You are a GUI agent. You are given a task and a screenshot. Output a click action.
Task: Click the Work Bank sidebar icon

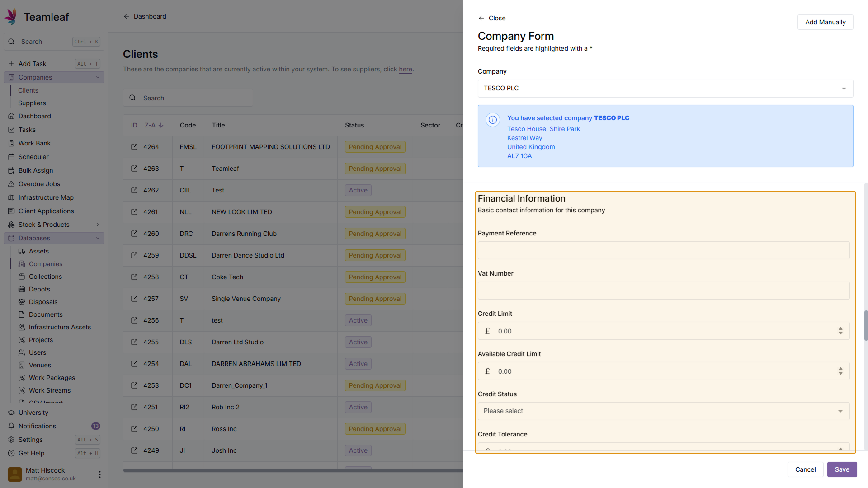point(11,143)
